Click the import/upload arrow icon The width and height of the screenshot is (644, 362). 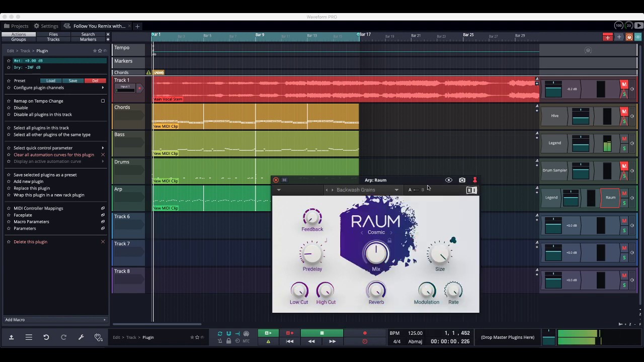(x=11, y=337)
